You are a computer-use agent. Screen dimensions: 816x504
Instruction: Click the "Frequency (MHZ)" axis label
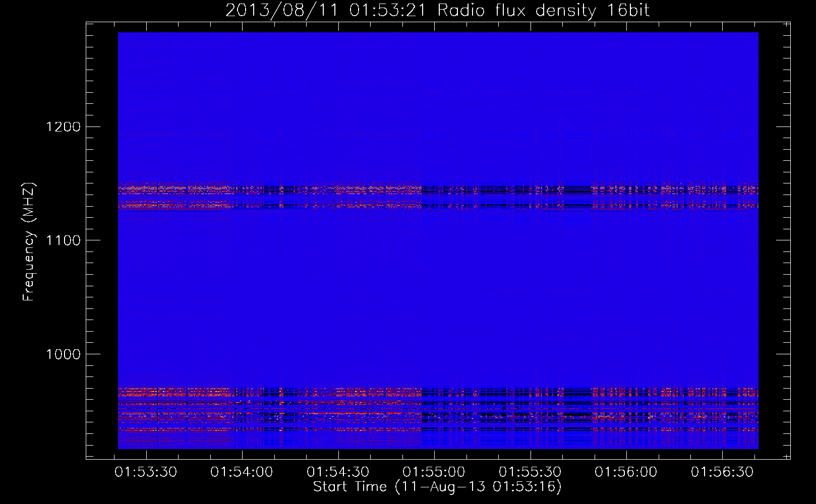[x=29, y=242]
